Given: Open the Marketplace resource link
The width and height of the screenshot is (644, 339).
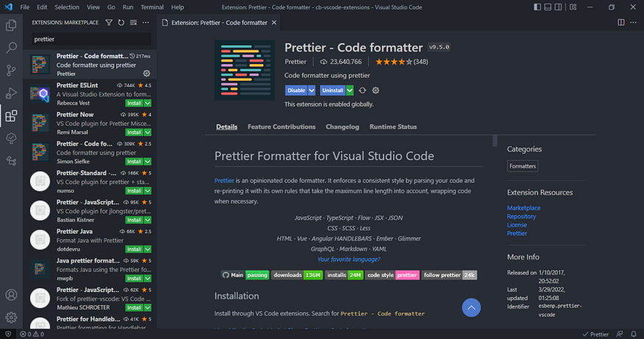Looking at the screenshot, I should 523,208.
